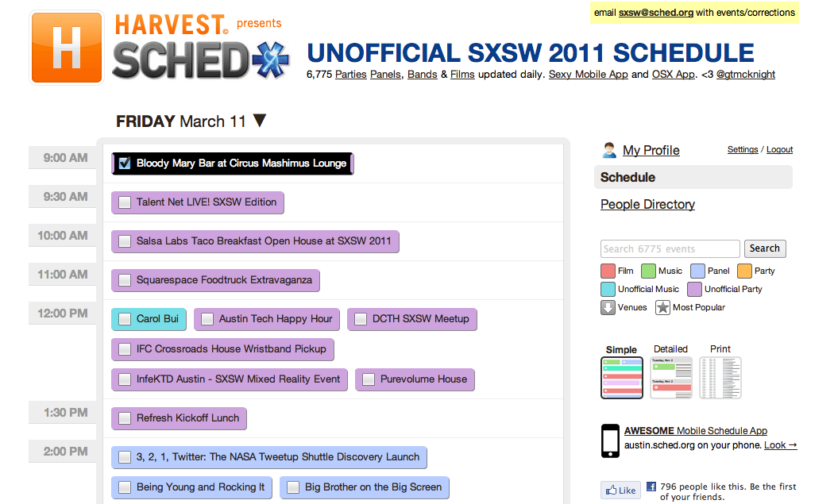Image resolution: width=838 pixels, height=504 pixels.
Task: Click the Facebook Like thumbs-up button
Action: [620, 491]
